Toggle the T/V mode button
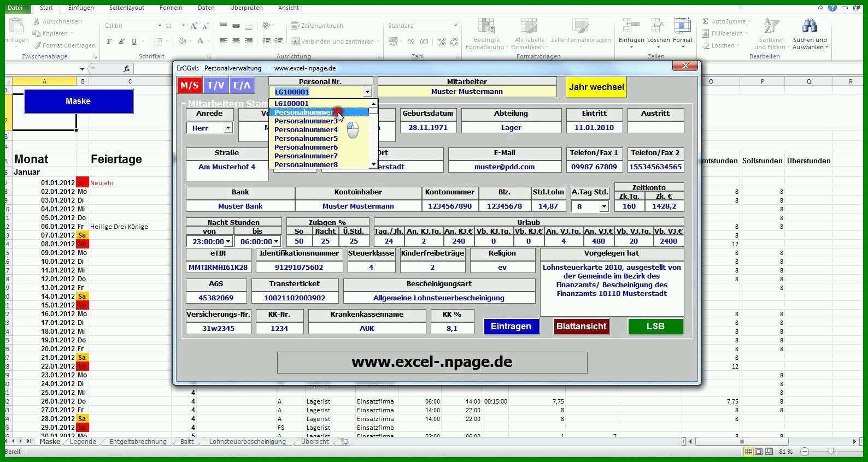 [216, 86]
